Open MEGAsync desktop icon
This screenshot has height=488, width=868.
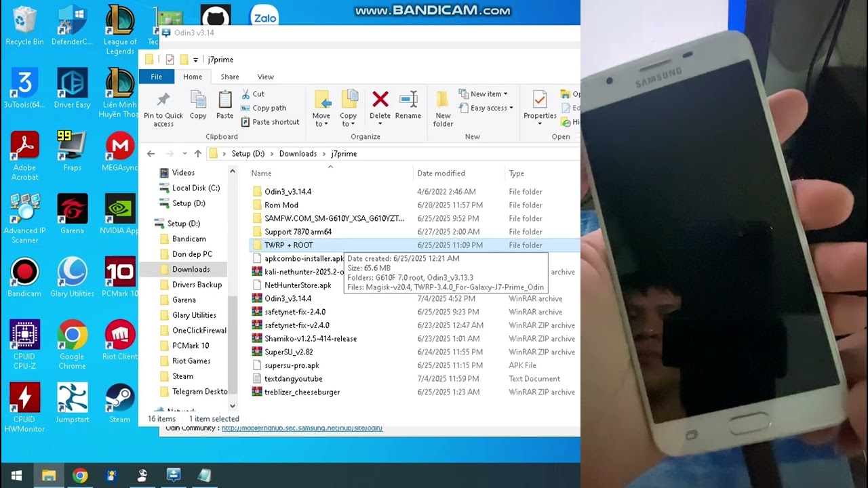(120, 151)
